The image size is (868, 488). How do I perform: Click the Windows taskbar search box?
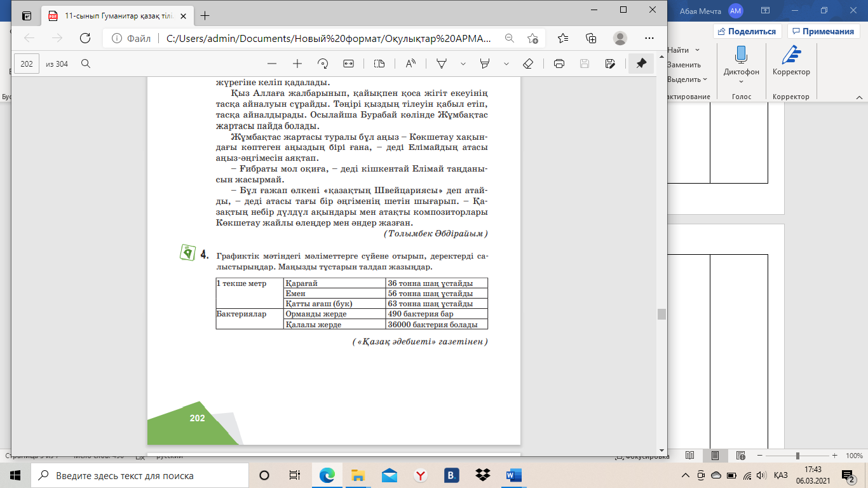point(139,475)
